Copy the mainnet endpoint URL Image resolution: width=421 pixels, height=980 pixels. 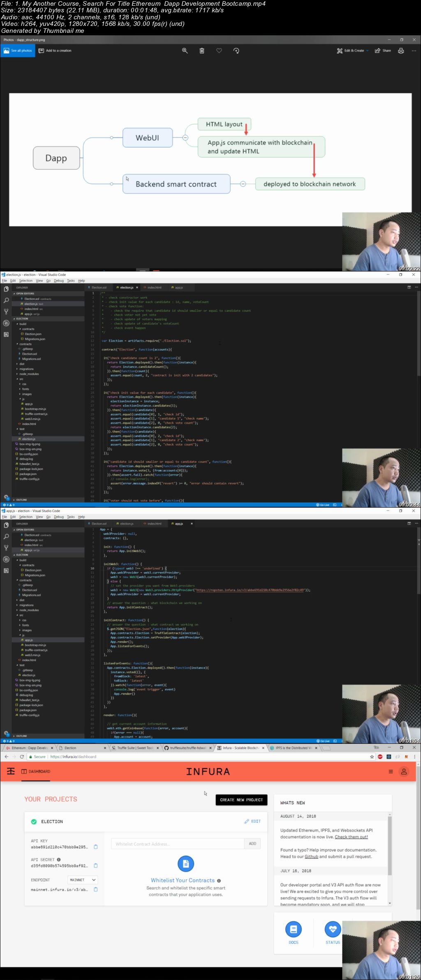(96, 889)
